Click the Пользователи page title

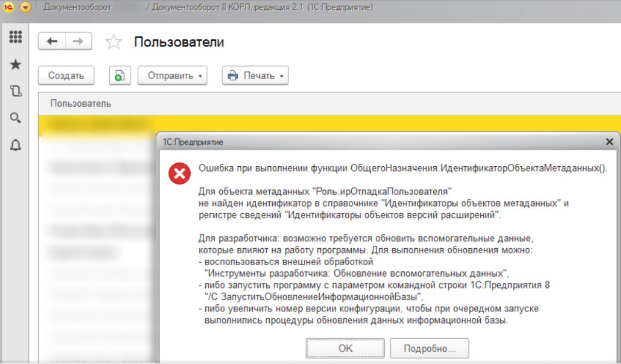[179, 42]
